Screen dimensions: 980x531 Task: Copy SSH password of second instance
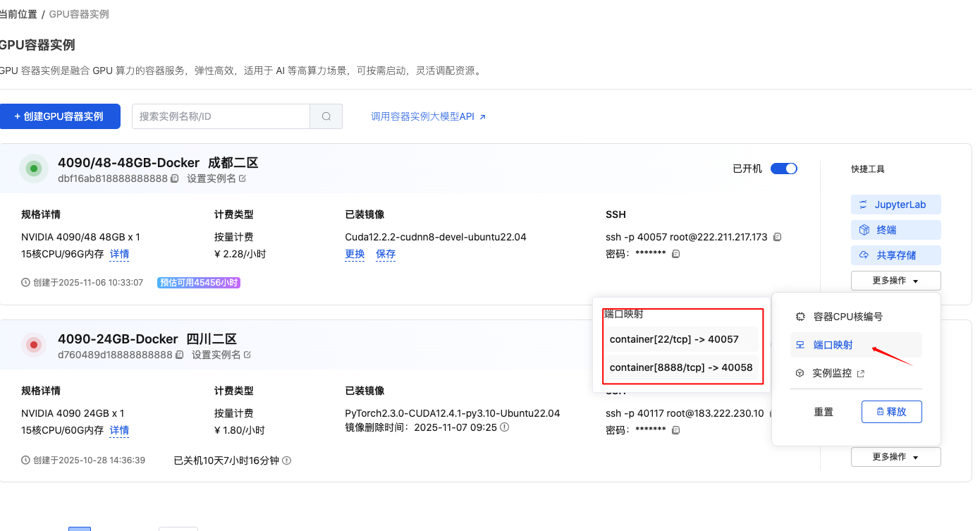(x=675, y=430)
